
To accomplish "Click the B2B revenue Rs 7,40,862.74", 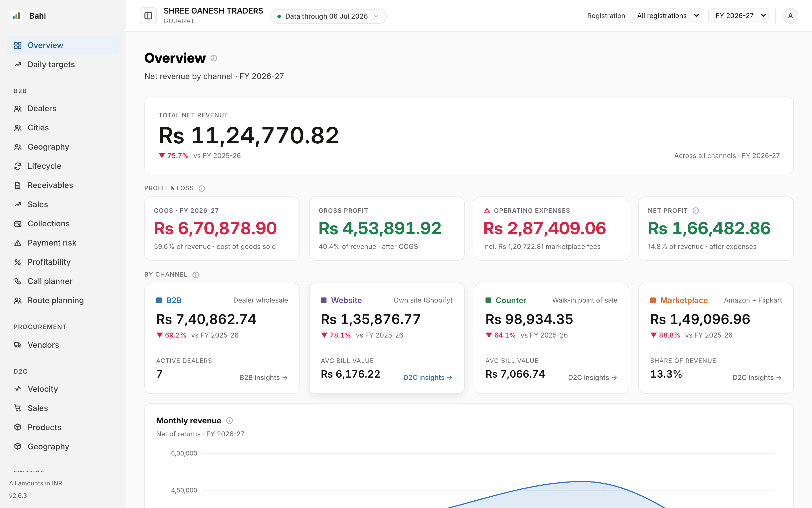I will click(206, 319).
